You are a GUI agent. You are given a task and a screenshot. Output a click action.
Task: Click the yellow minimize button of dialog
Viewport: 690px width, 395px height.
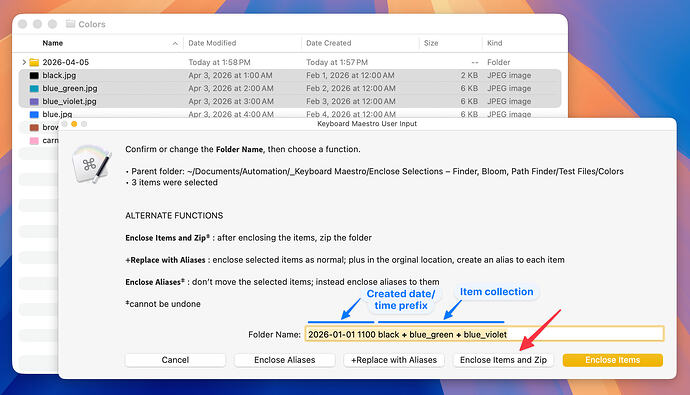click(74, 124)
